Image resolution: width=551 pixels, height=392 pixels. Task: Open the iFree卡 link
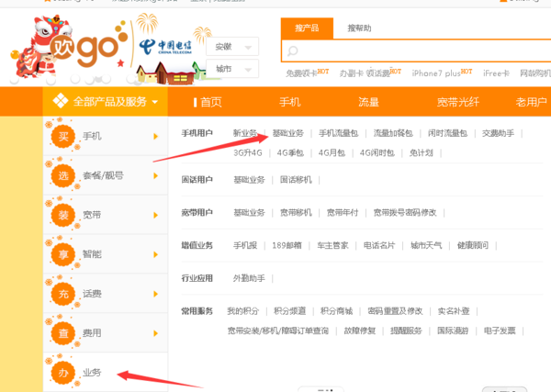coord(496,73)
